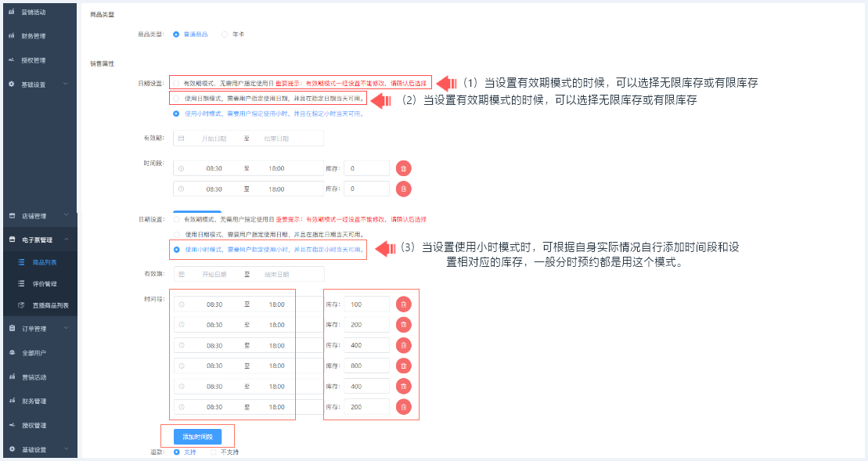Click the cube icon beside 直播商品列表
This screenshot has width=868, height=461.
(x=22, y=305)
